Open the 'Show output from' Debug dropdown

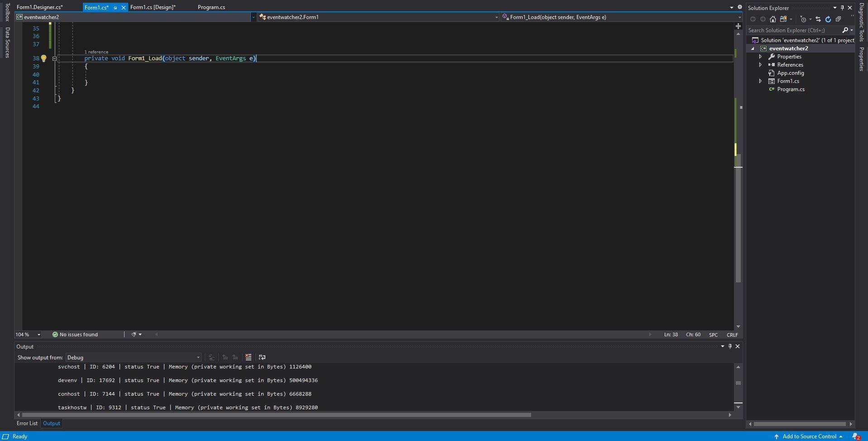[x=133, y=358]
